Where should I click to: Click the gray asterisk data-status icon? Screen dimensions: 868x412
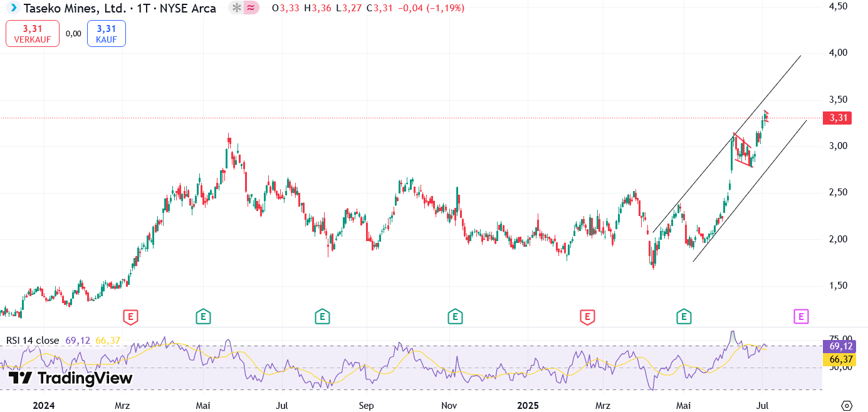[x=236, y=8]
